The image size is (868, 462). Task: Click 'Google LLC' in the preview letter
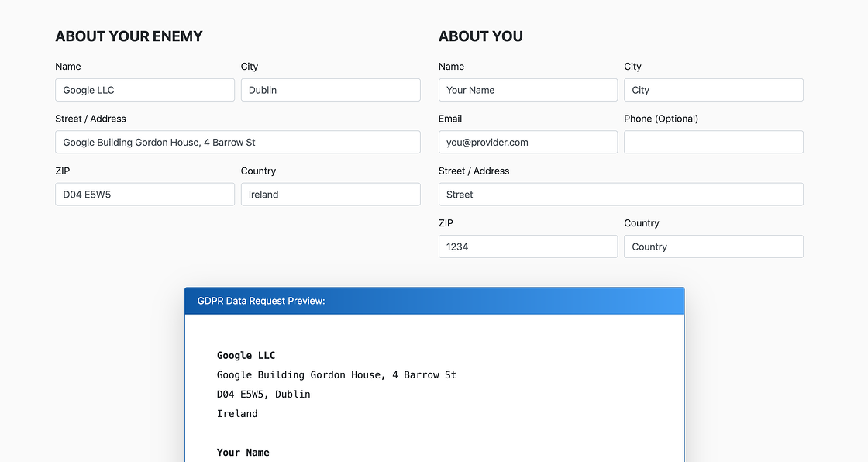pyautogui.click(x=246, y=355)
